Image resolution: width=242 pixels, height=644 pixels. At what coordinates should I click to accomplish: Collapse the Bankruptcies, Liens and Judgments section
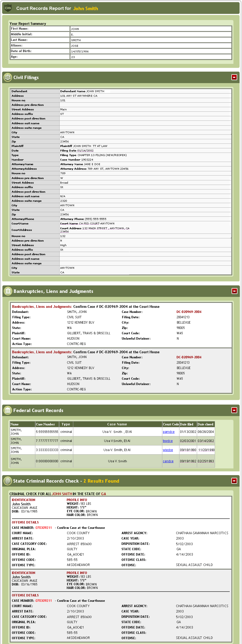click(234, 291)
